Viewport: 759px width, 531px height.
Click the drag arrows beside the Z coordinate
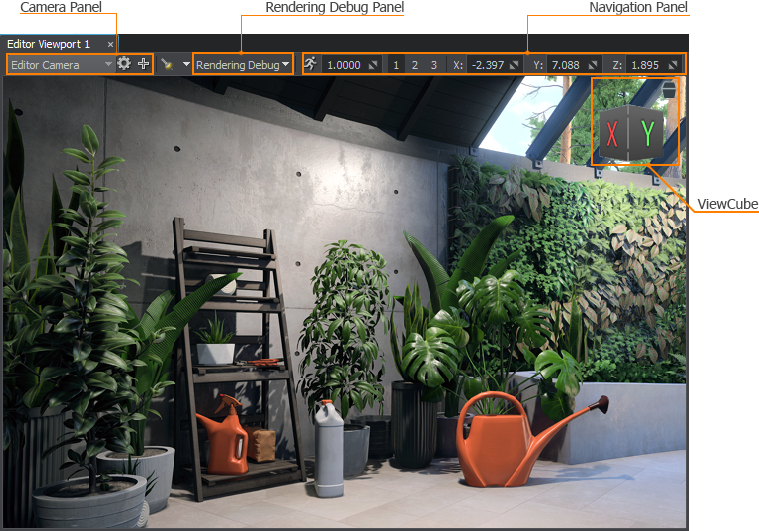pos(673,65)
